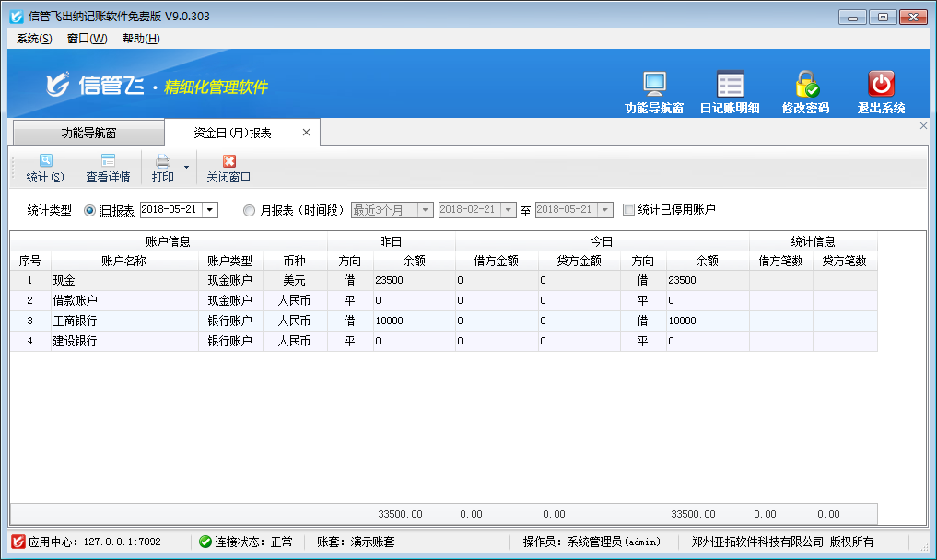Expand the 打印 dropdown arrow
Image resolution: width=937 pixels, height=560 pixels.
pyautogui.click(x=186, y=168)
